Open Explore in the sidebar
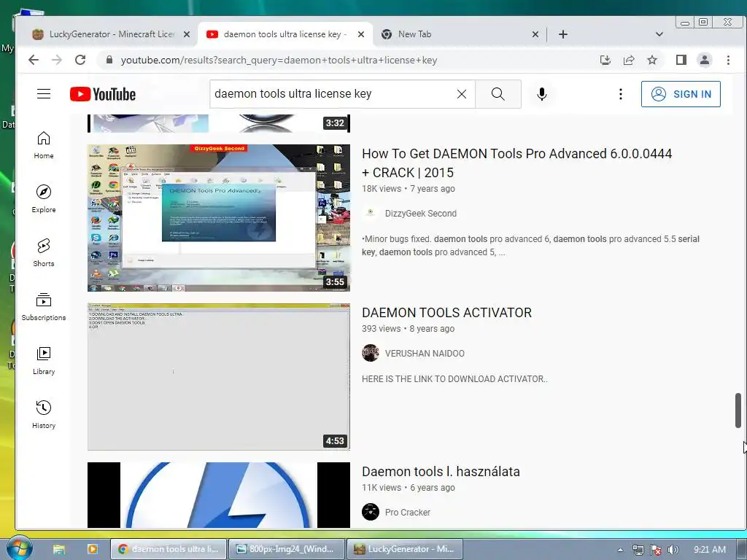Screen dimensions: 747x560 [x=44, y=199]
